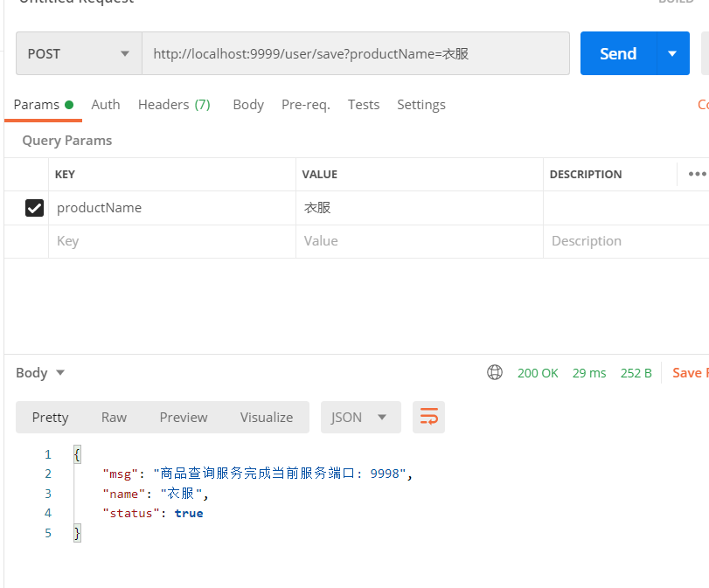Click the network globe icon
The image size is (709, 588).
point(495,372)
